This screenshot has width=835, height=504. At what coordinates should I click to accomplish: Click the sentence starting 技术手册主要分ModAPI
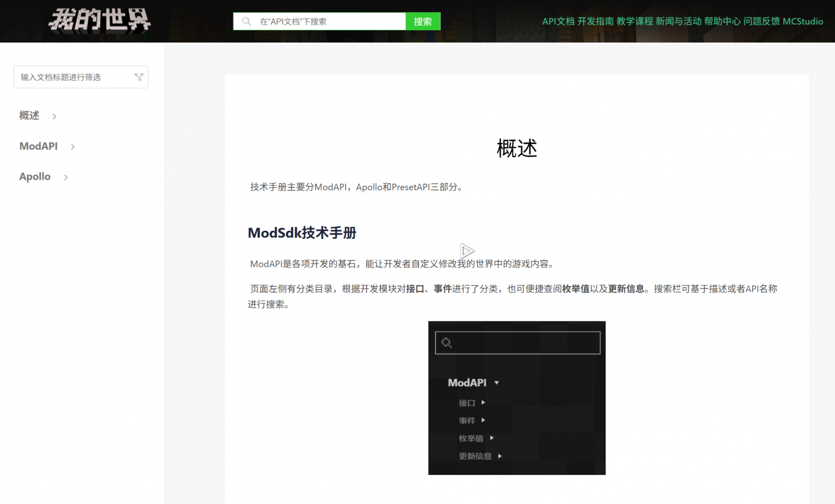pyautogui.click(x=358, y=187)
